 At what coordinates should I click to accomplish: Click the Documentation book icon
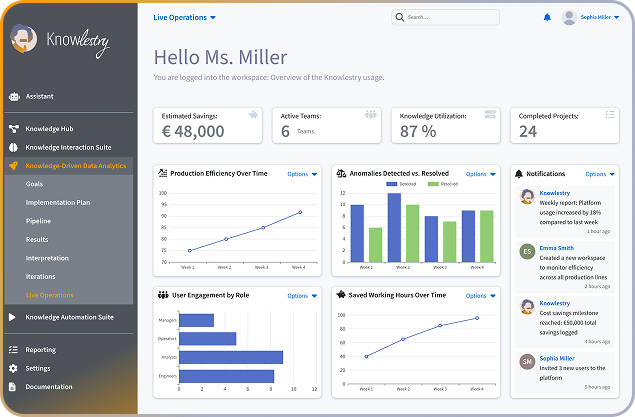(14, 386)
